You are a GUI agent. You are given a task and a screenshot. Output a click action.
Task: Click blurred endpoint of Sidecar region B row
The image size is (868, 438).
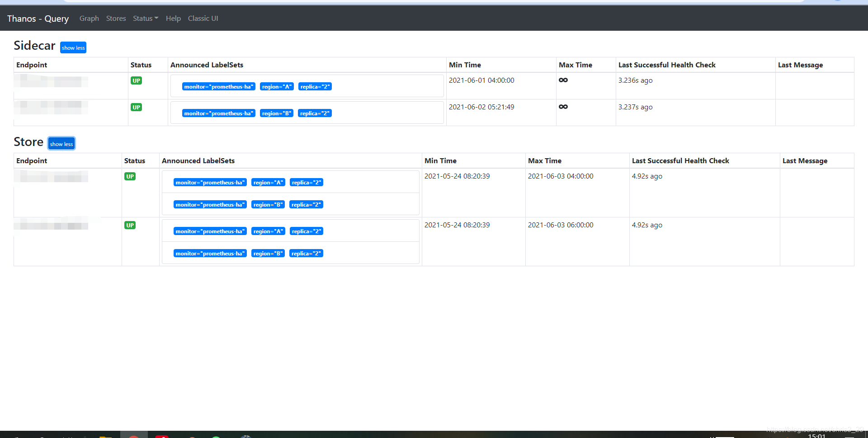51,108
